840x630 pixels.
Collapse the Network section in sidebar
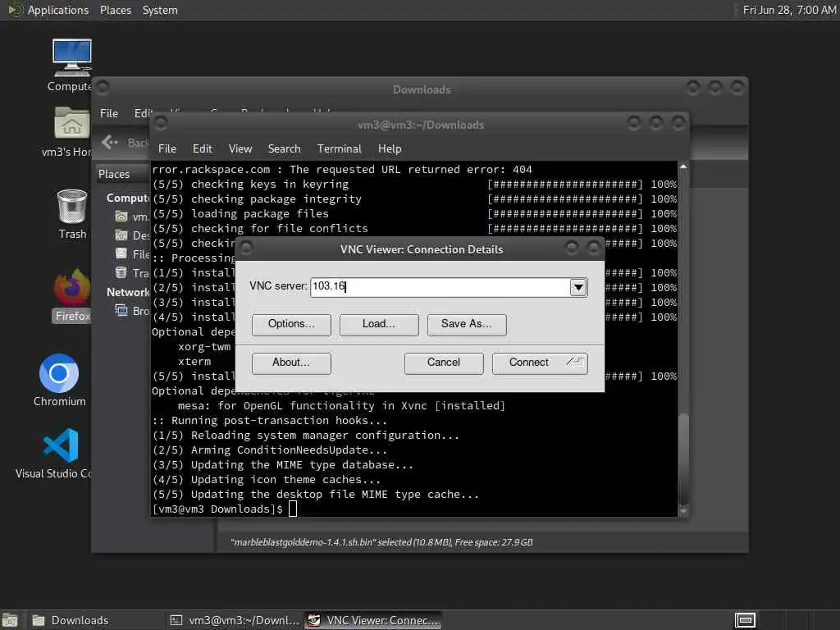(x=128, y=292)
